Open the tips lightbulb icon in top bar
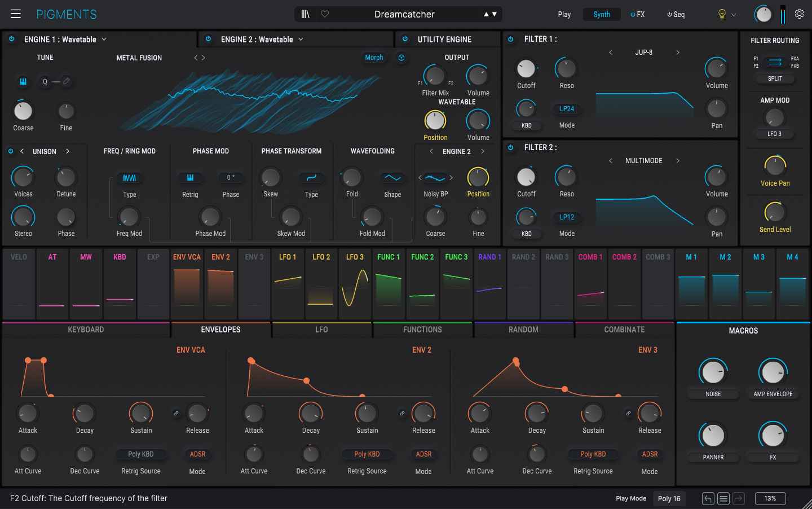This screenshot has width=812, height=509. click(722, 14)
